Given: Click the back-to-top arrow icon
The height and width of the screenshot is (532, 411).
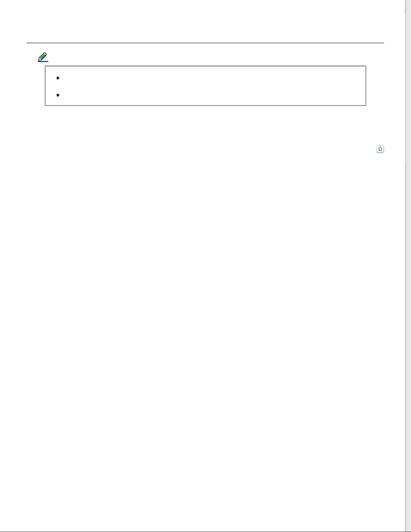Looking at the screenshot, I should [380, 149].
